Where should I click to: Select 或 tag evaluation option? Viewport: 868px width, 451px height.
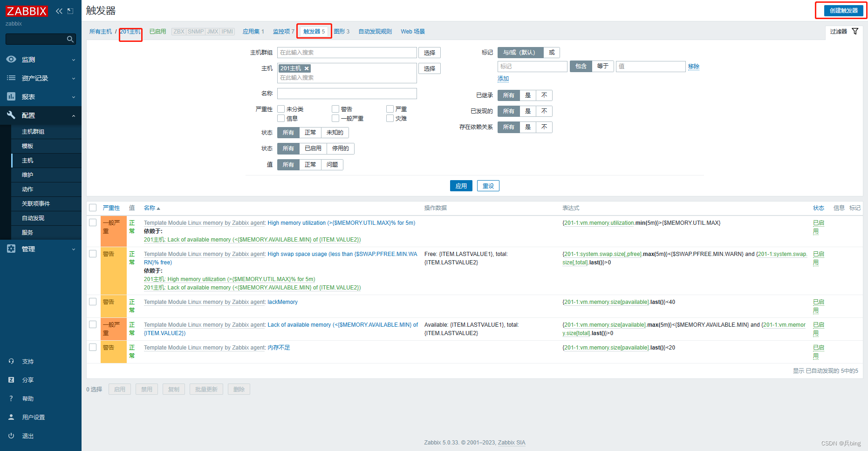pos(552,53)
